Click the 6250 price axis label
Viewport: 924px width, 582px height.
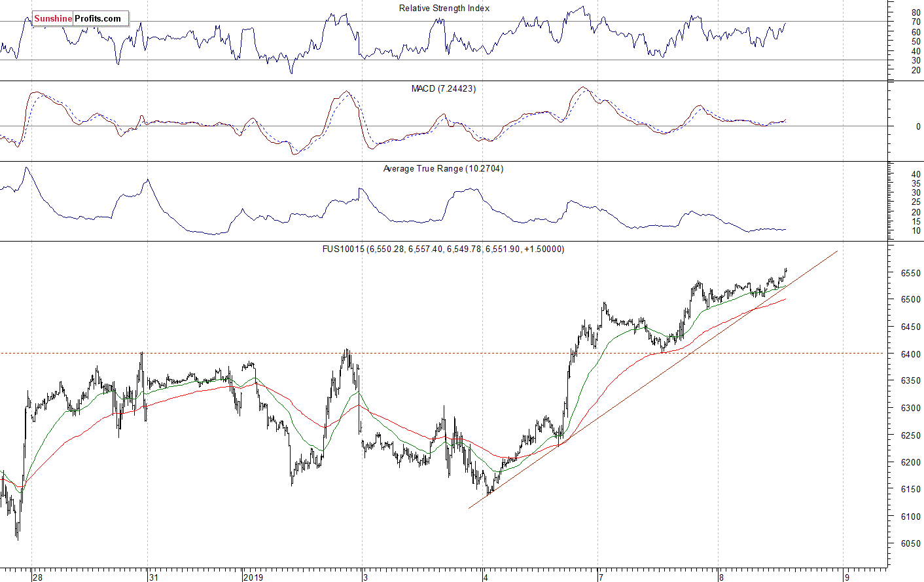(910, 435)
